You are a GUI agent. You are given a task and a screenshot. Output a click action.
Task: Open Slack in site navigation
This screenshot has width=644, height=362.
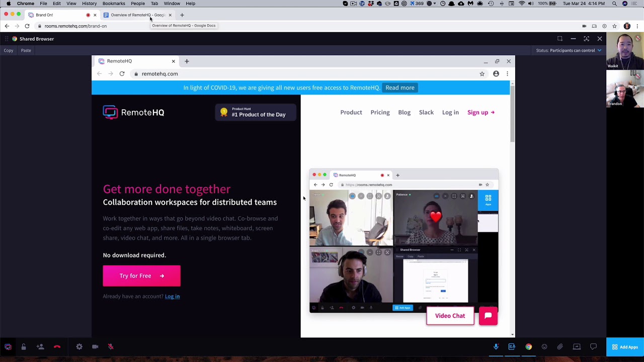pyautogui.click(x=426, y=113)
